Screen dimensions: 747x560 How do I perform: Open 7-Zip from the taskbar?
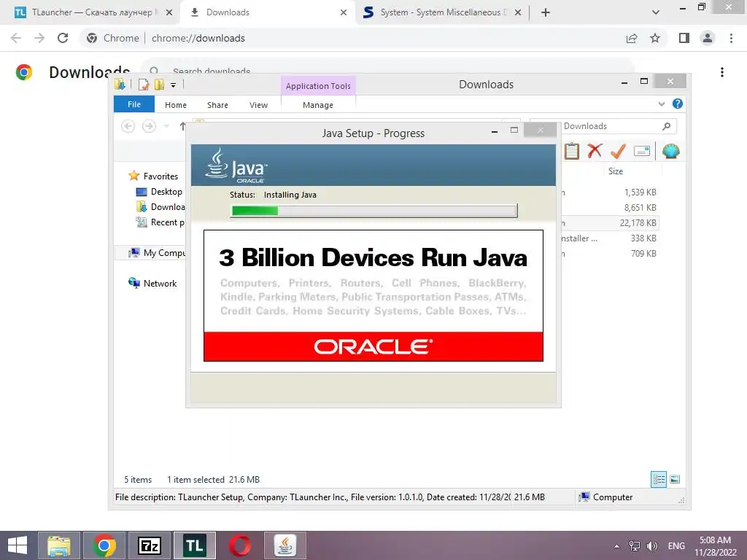[149, 545]
